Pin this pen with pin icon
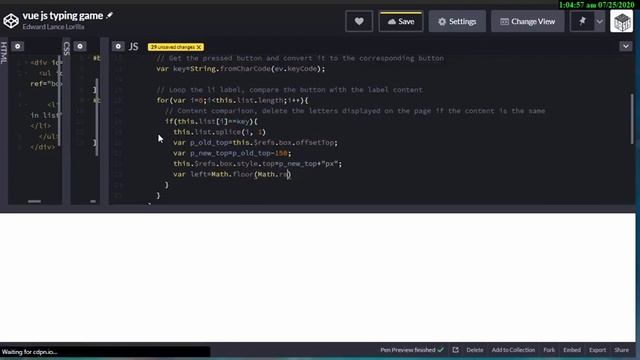The image size is (640, 360). pos(582,21)
